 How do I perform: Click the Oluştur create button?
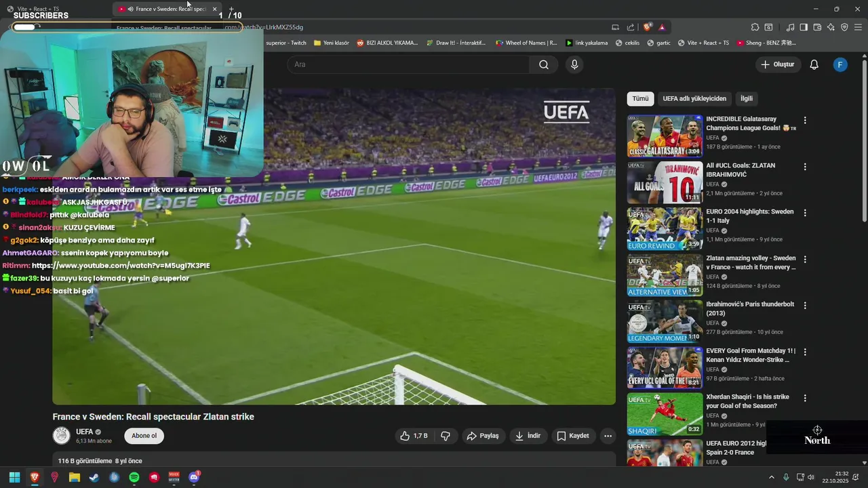point(778,64)
